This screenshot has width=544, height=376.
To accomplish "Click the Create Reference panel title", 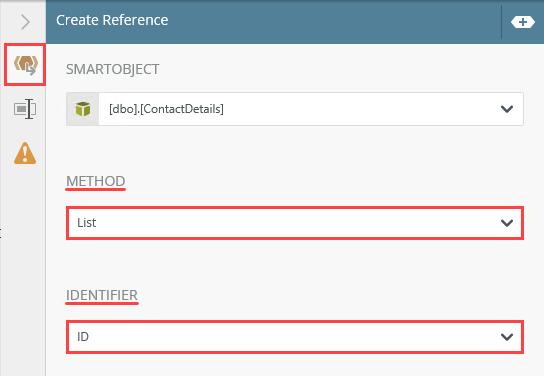I will pos(112,20).
